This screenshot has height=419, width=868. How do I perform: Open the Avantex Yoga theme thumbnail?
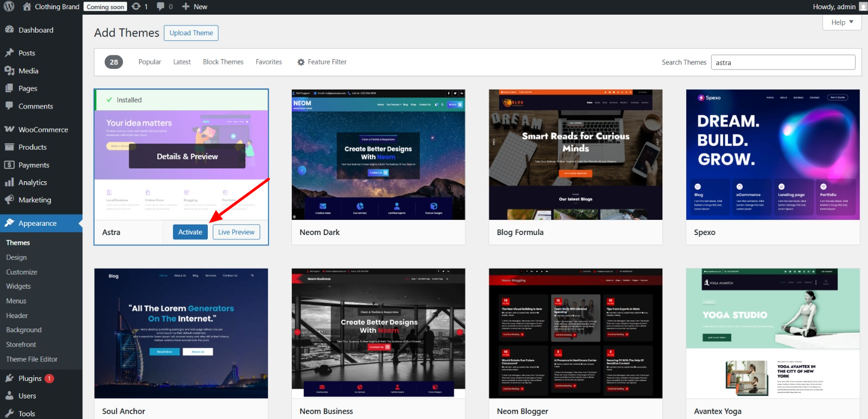[773, 333]
